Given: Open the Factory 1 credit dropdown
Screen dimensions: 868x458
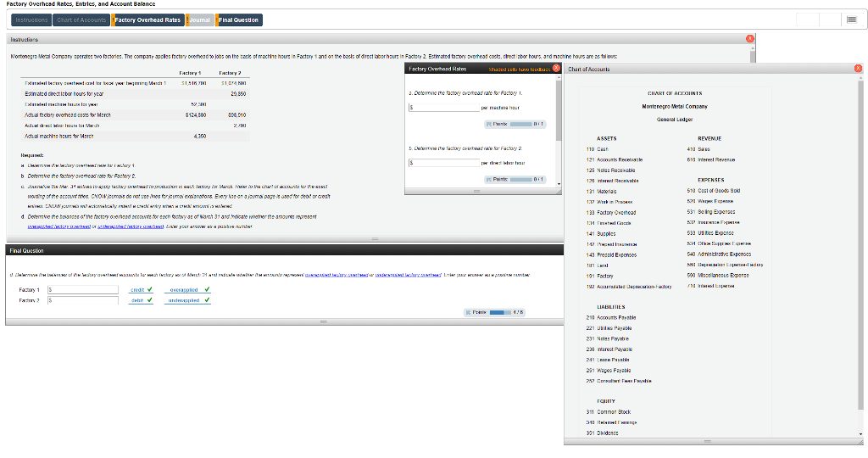Looking at the screenshot, I should (x=142, y=289).
